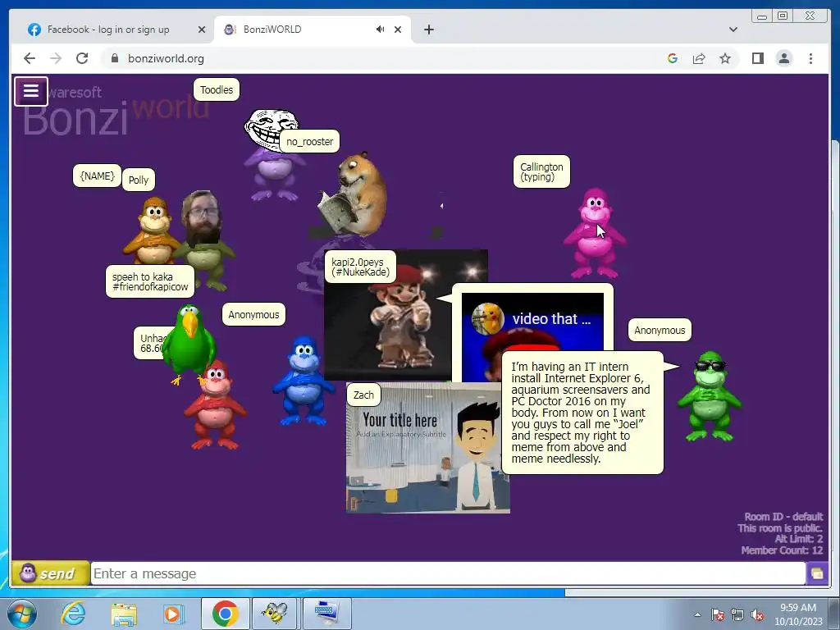Click the yellow icon beside message box
The image size is (840, 630).
point(817,573)
